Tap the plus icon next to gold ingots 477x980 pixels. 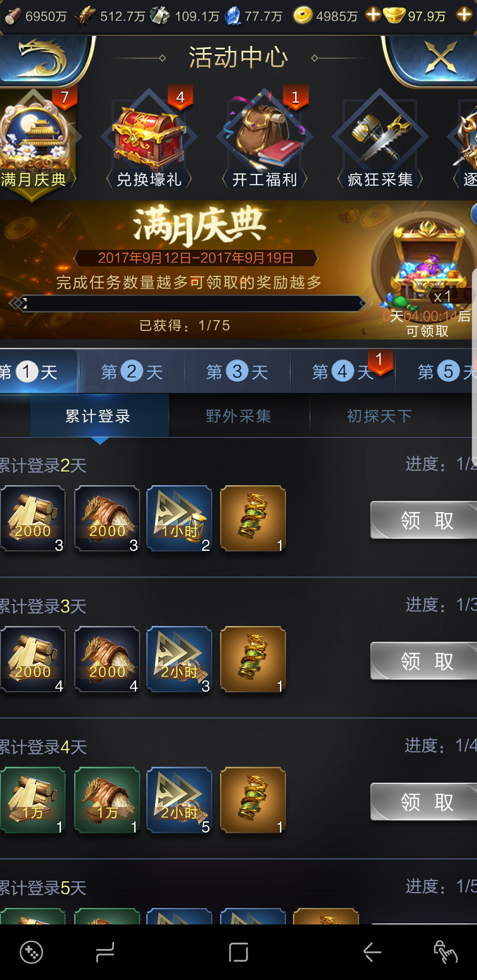[464, 14]
